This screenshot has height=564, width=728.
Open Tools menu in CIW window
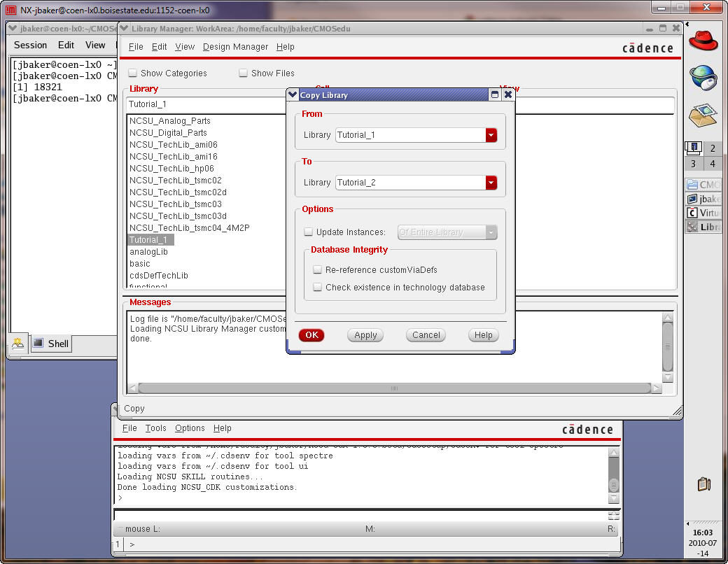pos(155,428)
